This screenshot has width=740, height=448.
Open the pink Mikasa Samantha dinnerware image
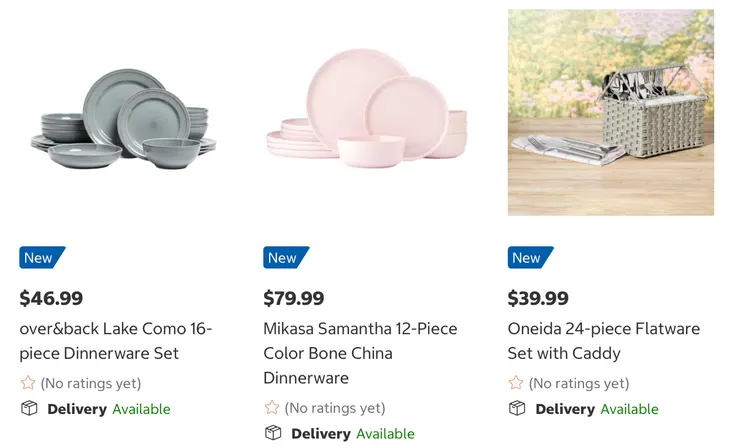(x=367, y=110)
